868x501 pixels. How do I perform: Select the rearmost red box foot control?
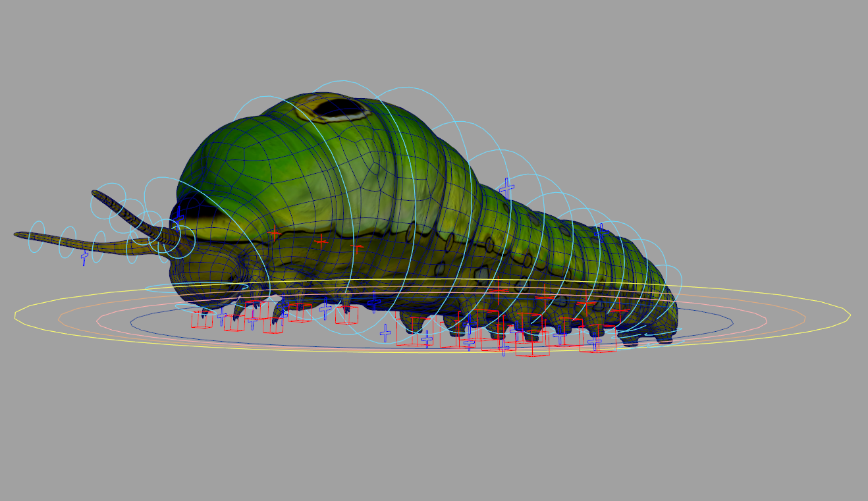coord(597,339)
